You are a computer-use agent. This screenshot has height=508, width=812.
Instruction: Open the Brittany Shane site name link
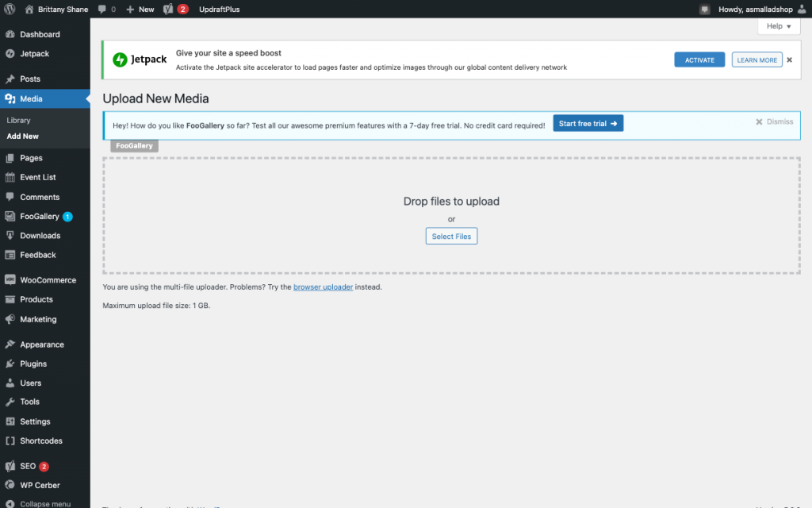(63, 10)
